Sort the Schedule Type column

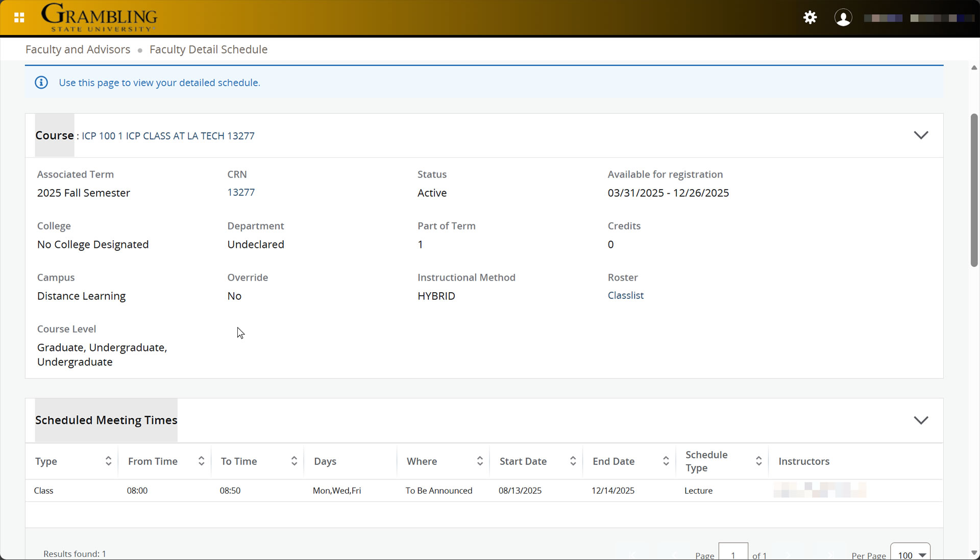759,461
